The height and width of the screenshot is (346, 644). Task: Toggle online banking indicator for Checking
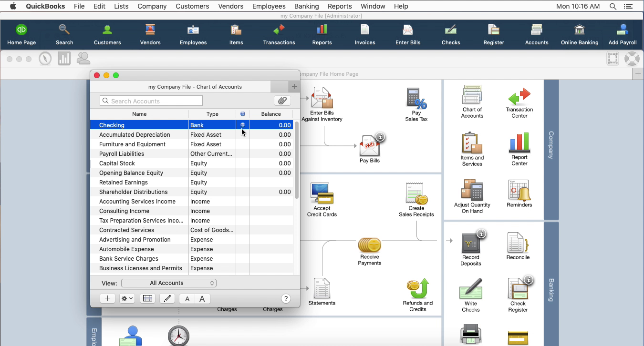point(243,125)
